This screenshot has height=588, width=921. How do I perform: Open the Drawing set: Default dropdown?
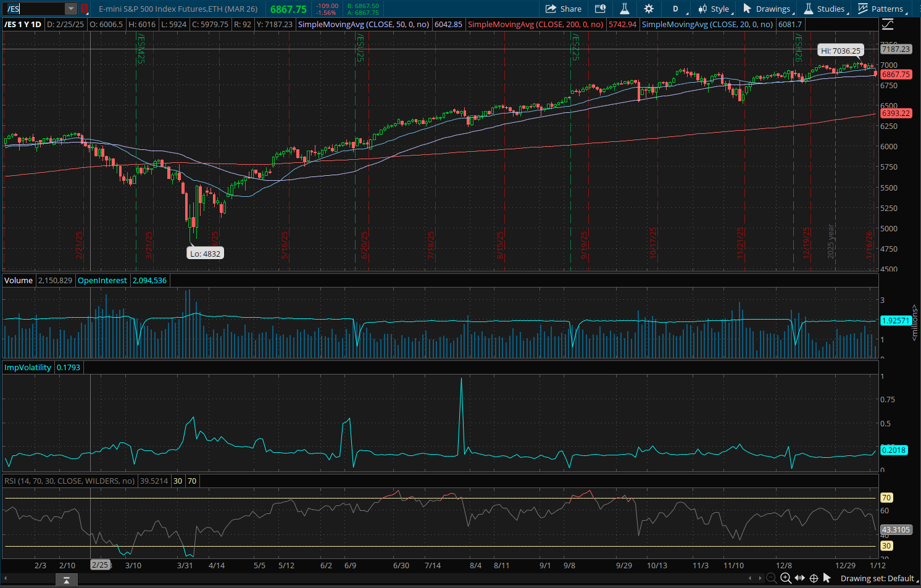[879, 578]
